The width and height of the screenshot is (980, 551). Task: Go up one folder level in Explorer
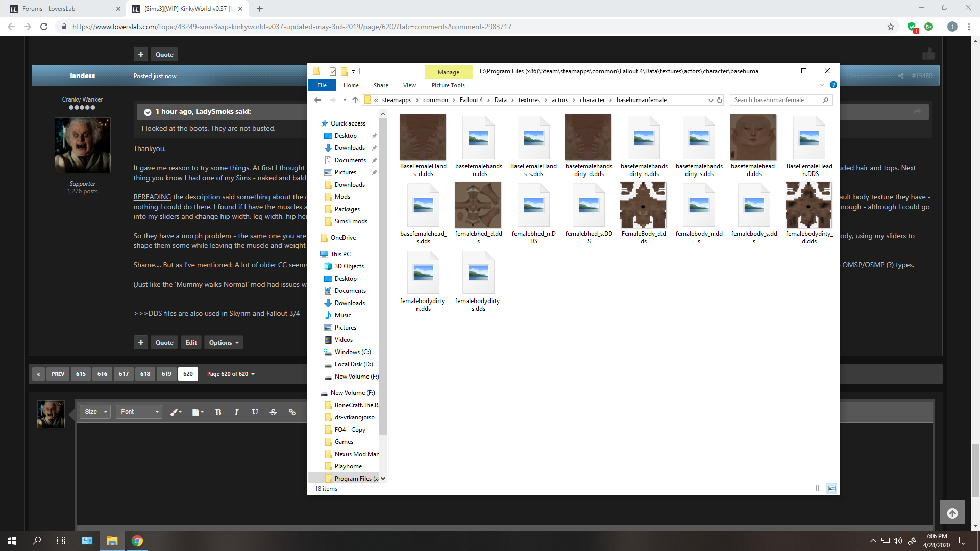(x=355, y=100)
